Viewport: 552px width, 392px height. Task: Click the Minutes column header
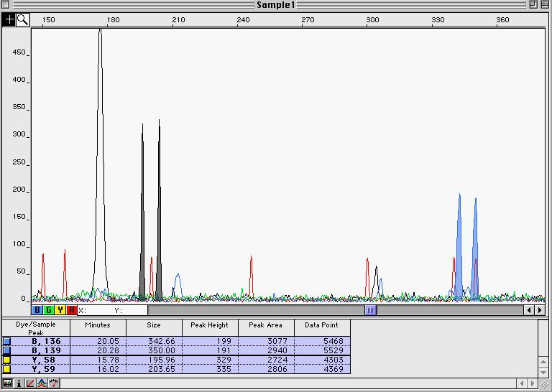click(98, 328)
